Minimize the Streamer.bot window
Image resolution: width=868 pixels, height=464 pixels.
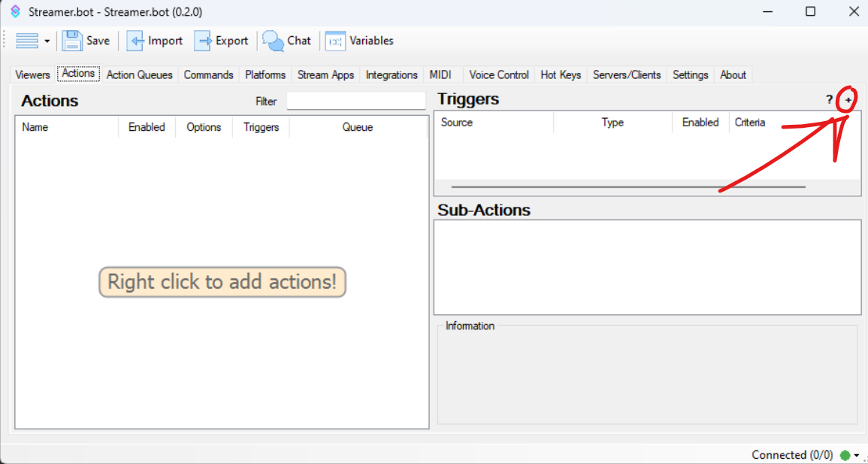(x=767, y=11)
